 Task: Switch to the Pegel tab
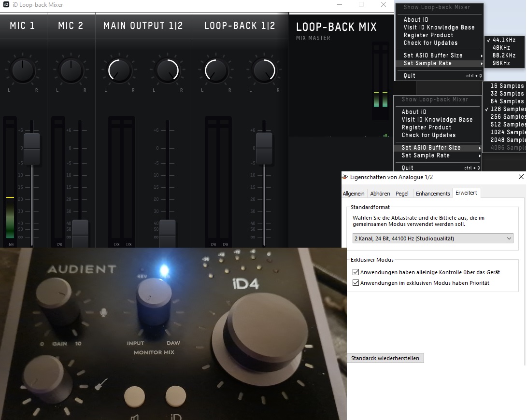pos(402,194)
